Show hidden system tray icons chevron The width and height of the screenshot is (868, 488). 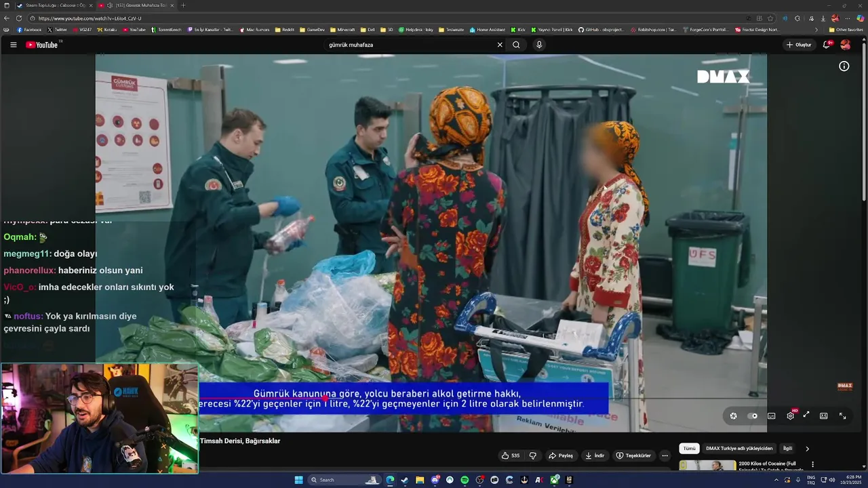point(776,480)
